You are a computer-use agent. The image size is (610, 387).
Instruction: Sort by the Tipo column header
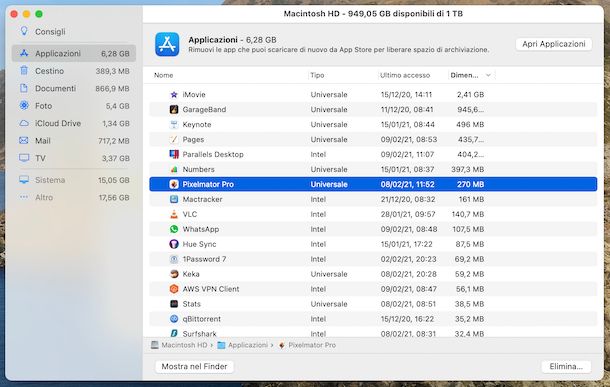317,75
